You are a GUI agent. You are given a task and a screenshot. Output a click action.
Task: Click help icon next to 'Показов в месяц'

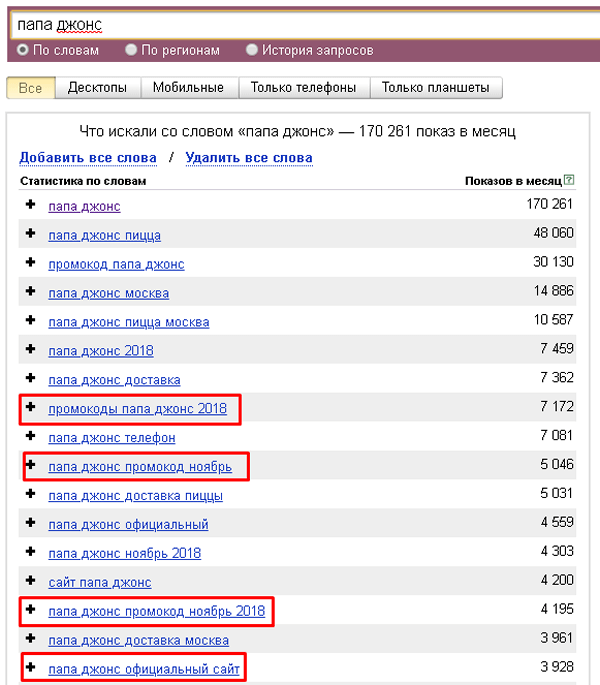569,181
